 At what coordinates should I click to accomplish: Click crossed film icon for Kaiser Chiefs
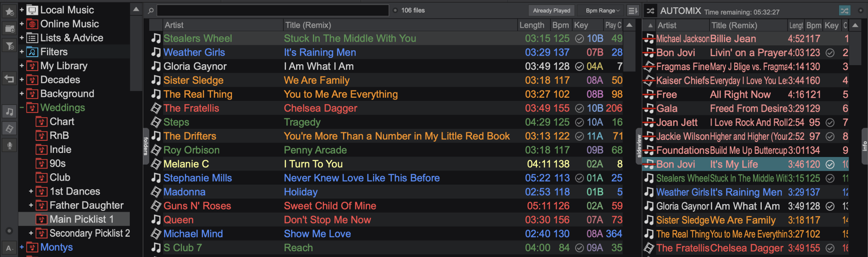coord(649,81)
